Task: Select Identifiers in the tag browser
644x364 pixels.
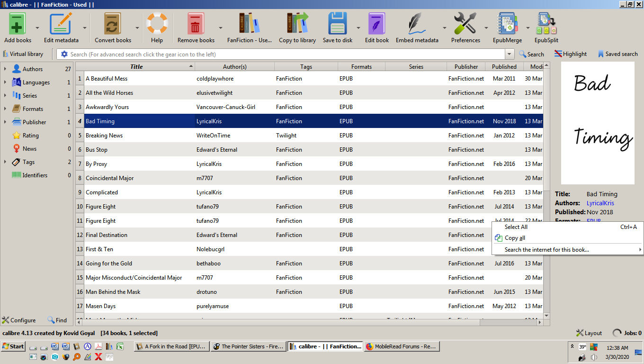Action: [35, 175]
